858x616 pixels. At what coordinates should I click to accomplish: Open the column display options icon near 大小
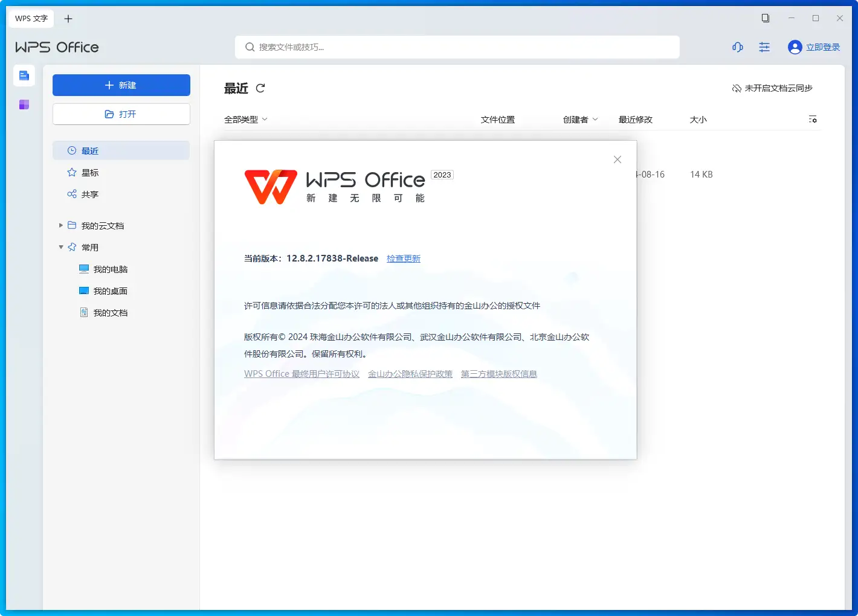(x=813, y=119)
